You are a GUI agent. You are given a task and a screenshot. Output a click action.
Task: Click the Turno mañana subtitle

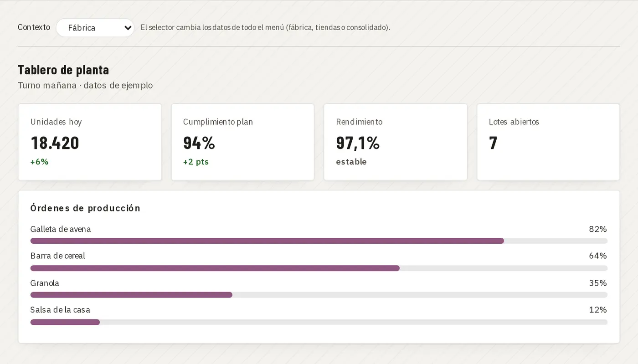[85, 85]
